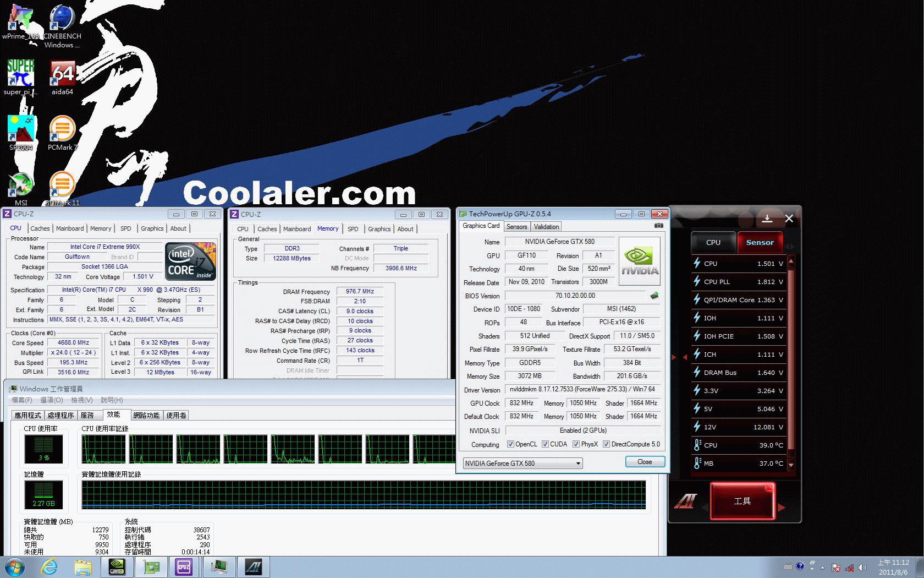The image size is (924, 578).
Task: Click the red 工具 button
Action: click(x=742, y=501)
